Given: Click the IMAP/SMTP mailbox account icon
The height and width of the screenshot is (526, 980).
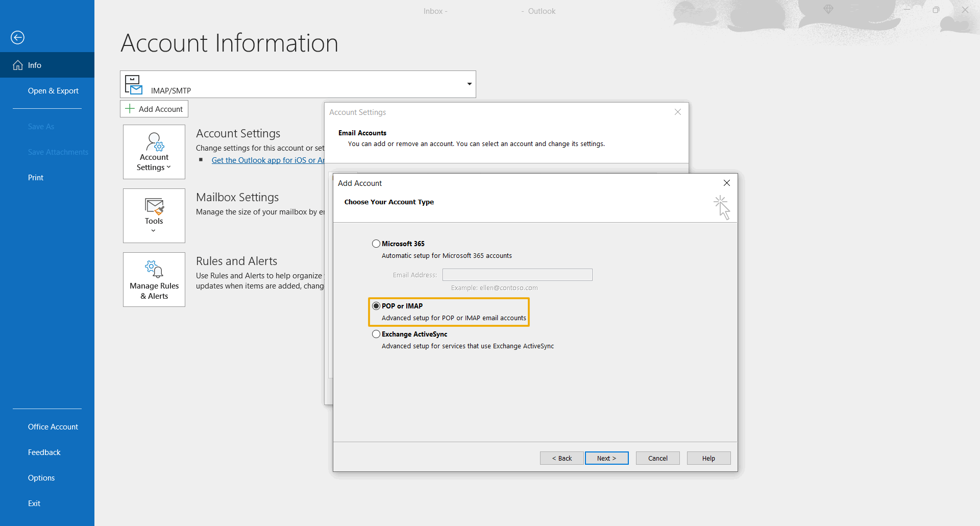Looking at the screenshot, I should pyautogui.click(x=134, y=85).
